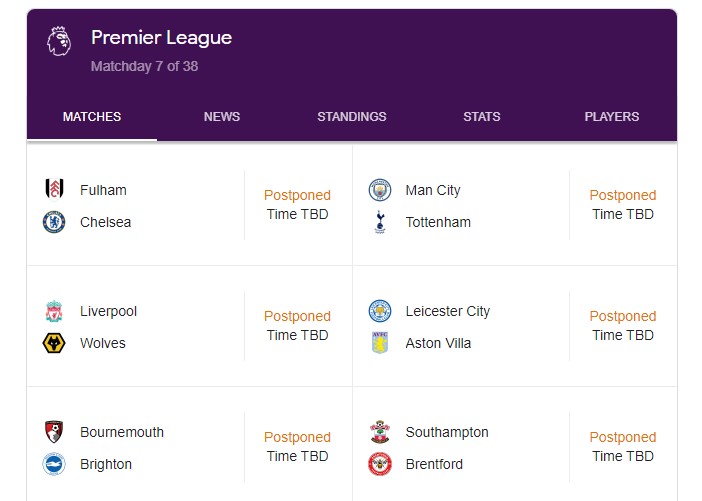Screen dimensions: 702x501
Task: Click the Southampton club crest
Action: (x=380, y=432)
